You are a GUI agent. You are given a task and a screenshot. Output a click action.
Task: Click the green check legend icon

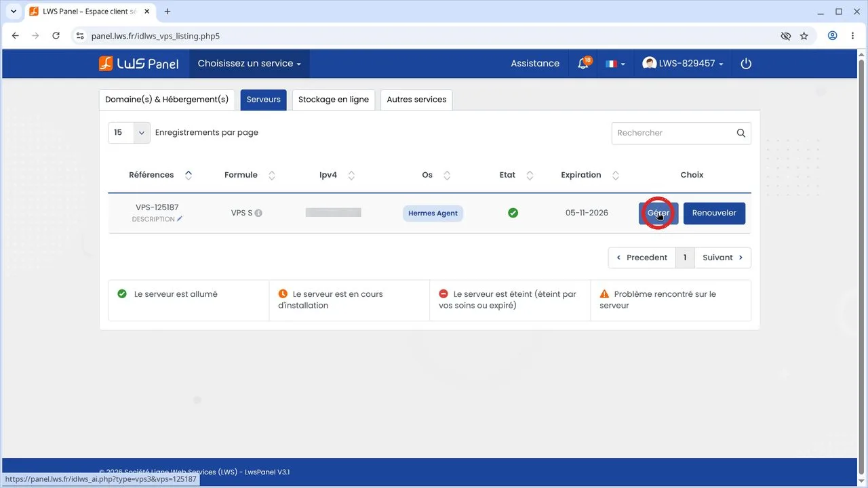[x=122, y=294]
